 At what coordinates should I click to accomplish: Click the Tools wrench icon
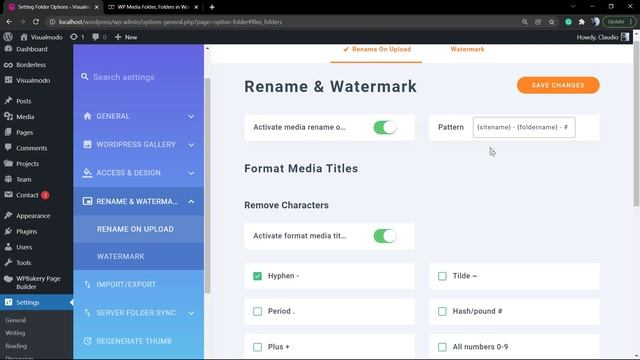8,262
